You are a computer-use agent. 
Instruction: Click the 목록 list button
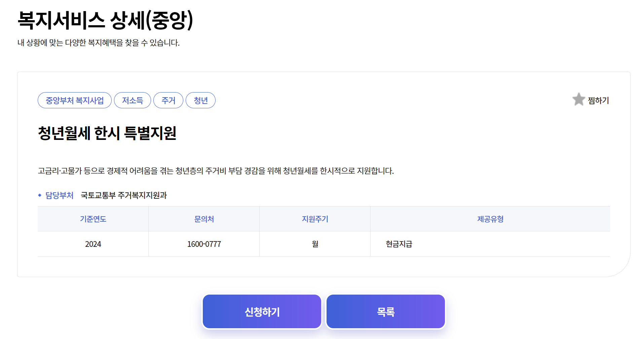pyautogui.click(x=385, y=311)
